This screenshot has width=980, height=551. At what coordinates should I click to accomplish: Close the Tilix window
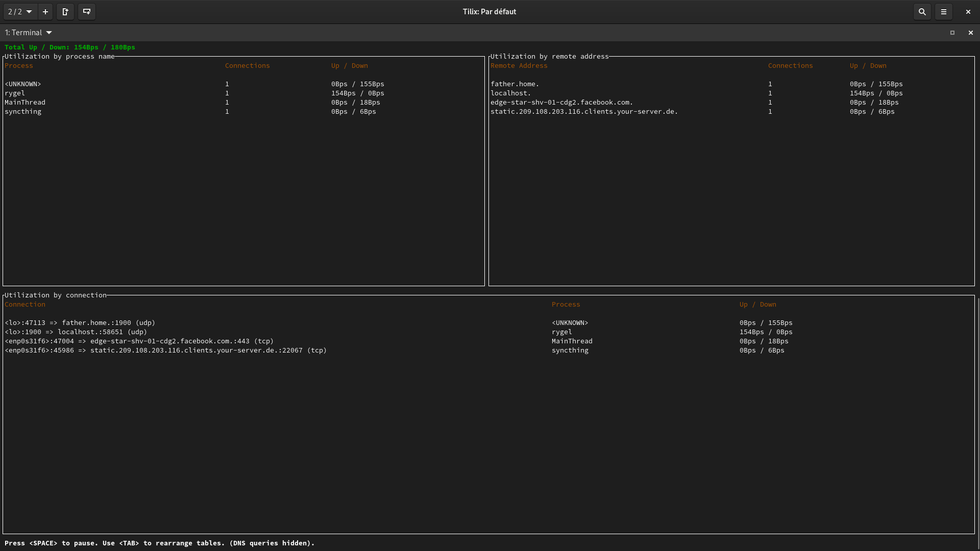[968, 12]
